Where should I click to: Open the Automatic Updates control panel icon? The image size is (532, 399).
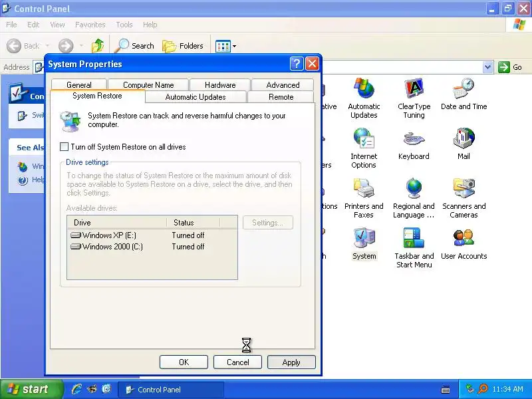coord(364,98)
